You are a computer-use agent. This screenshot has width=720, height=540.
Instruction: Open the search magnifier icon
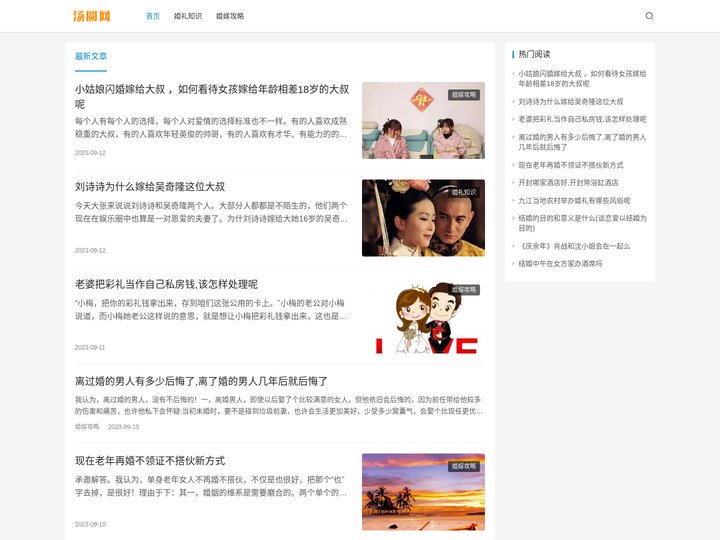(x=649, y=16)
